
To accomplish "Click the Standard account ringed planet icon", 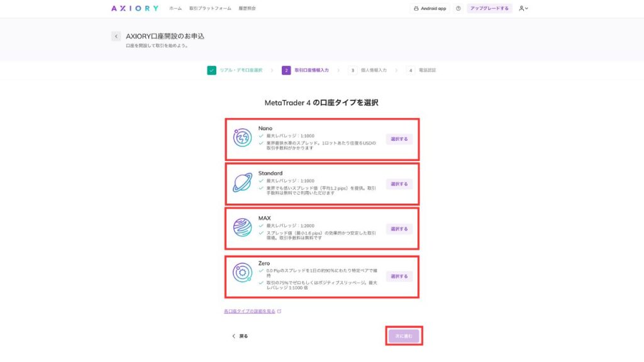I will tap(242, 183).
